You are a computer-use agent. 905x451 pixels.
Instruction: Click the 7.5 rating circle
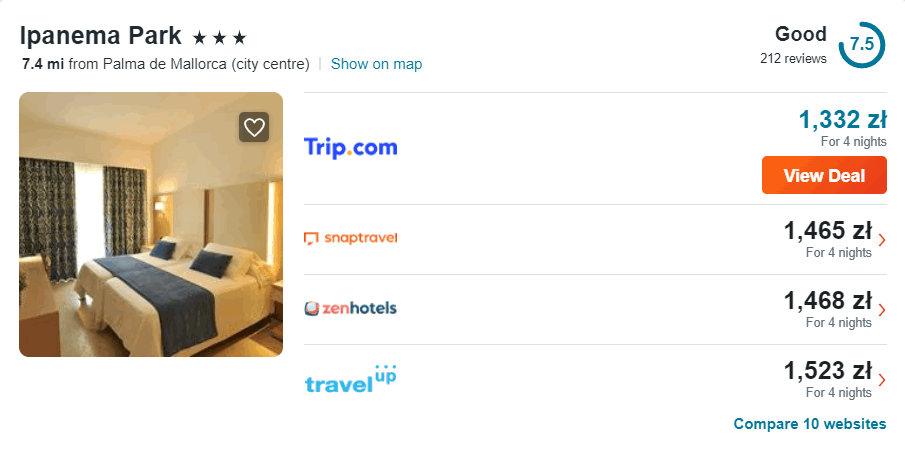tap(861, 44)
